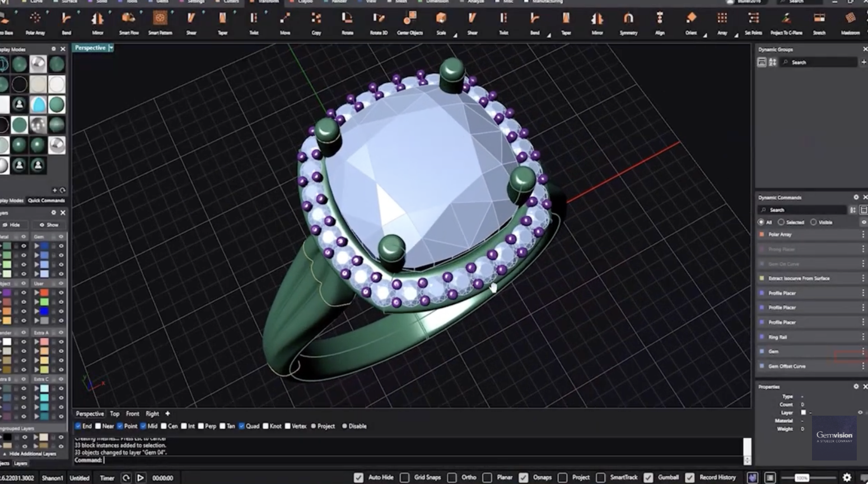This screenshot has height=484, width=868.
Task: Activate the Symmetry tool
Action: tap(628, 23)
